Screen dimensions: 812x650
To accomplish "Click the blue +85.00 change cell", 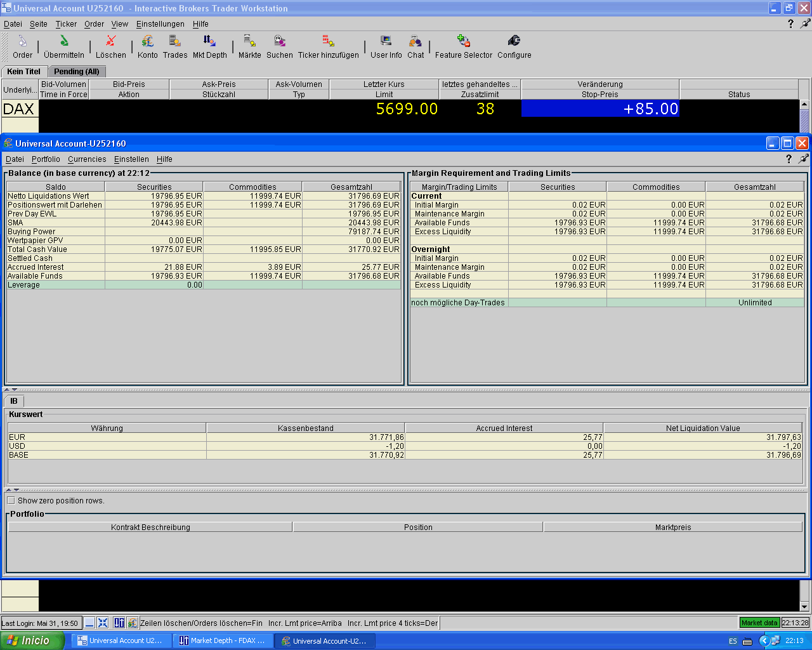I will [x=600, y=109].
